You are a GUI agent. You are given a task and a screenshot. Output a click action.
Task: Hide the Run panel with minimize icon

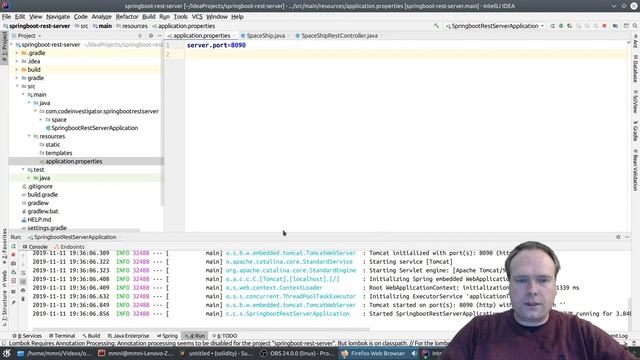(x=627, y=237)
